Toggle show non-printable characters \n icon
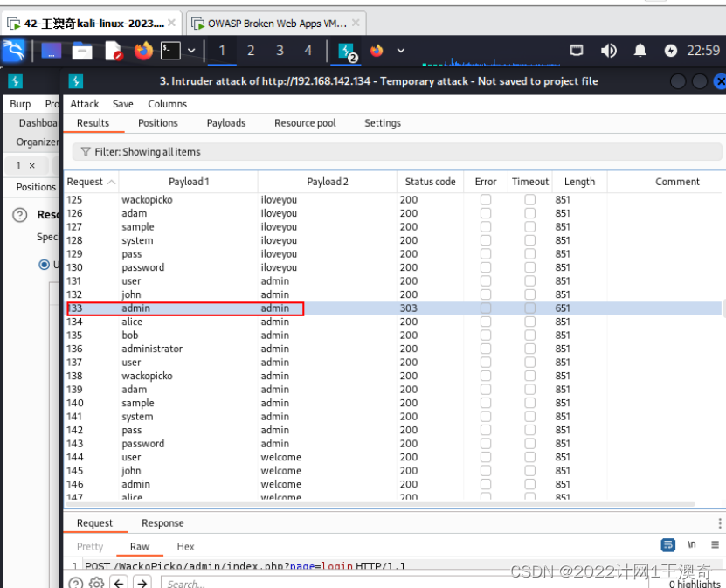 point(691,545)
